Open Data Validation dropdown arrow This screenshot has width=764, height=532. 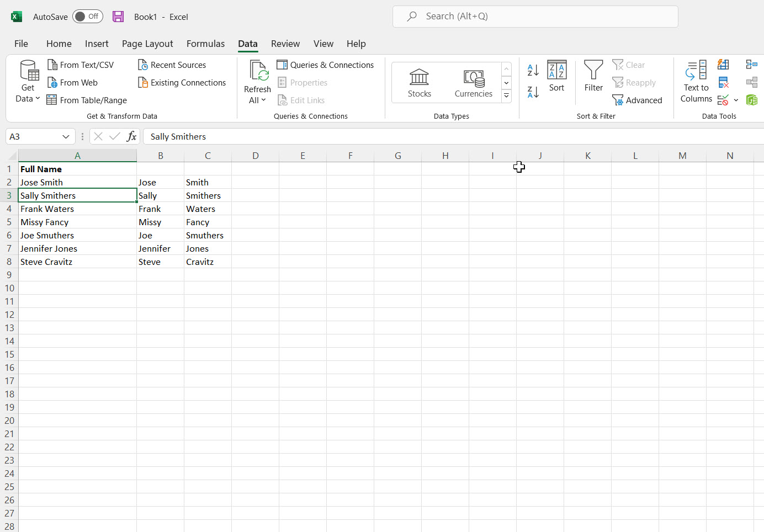coord(736,100)
